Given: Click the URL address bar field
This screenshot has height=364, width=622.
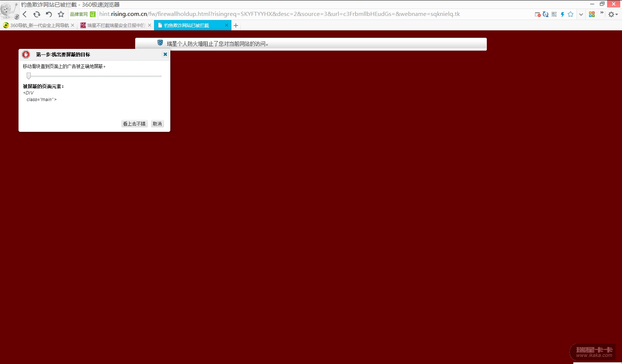Looking at the screenshot, I should point(280,14).
